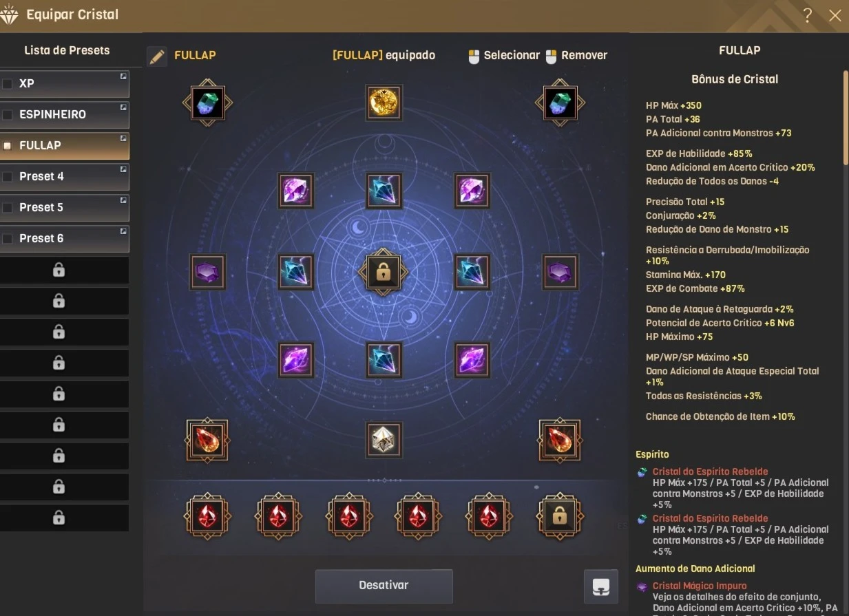Screen dimensions: 849x616
Task: Expand the Preset 5 corner arrow
Action: click(x=123, y=200)
